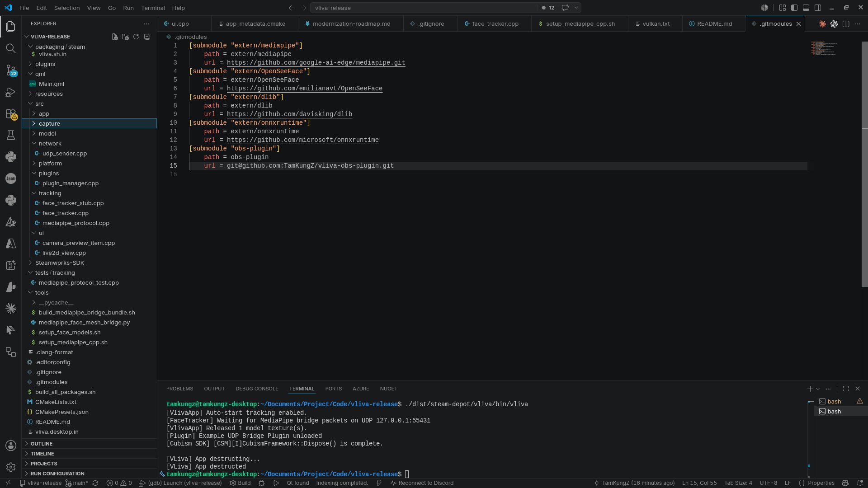This screenshot has height=488, width=868.
Task: Run the project via status bar play icon
Action: pos(276,483)
